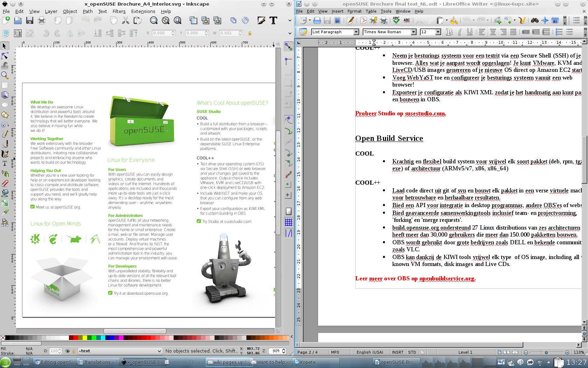Click the Kopete taskbar button
The image size is (588, 368).
308,362
